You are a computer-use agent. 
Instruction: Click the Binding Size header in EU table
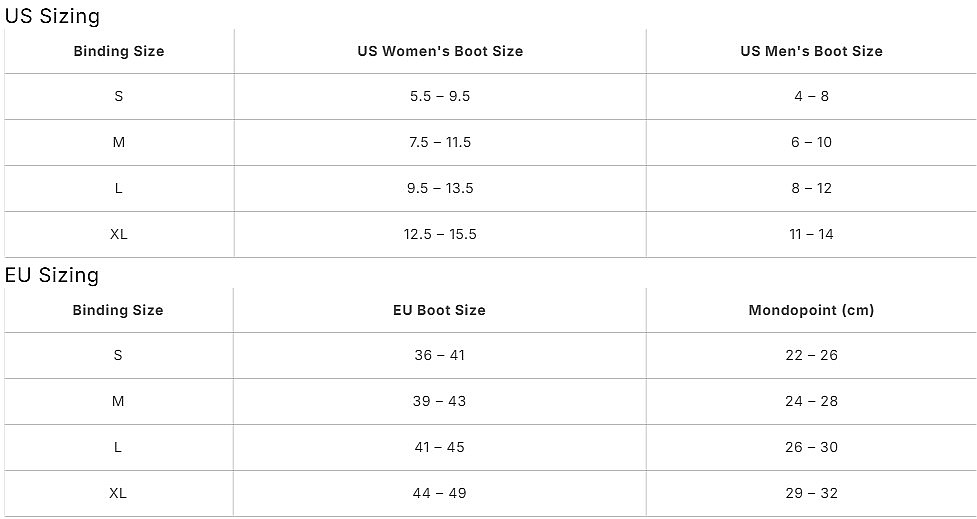coord(118,310)
